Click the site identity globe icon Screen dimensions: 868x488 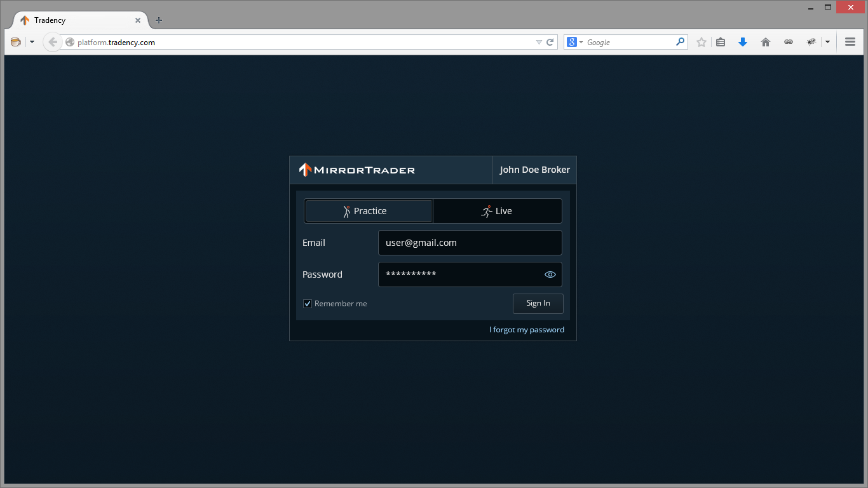(x=70, y=42)
